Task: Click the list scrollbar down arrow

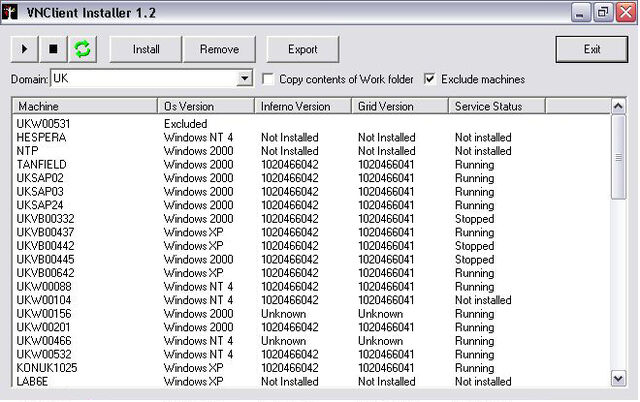Action: coord(618,378)
